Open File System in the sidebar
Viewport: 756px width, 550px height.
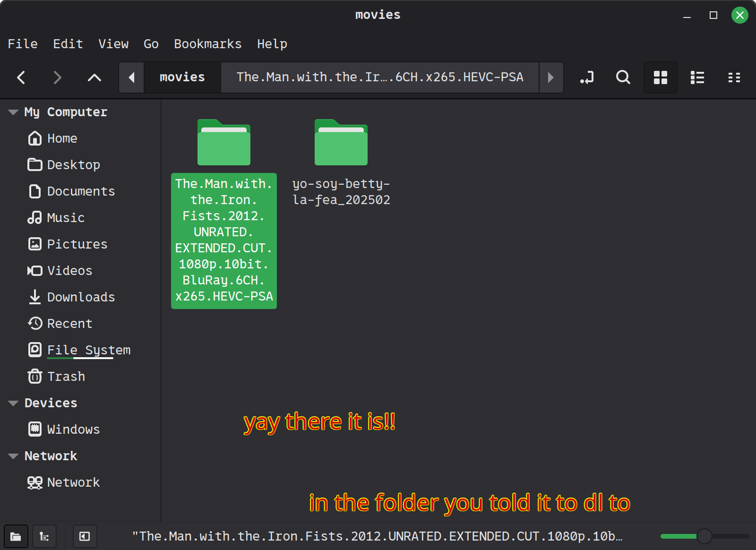pos(80,350)
